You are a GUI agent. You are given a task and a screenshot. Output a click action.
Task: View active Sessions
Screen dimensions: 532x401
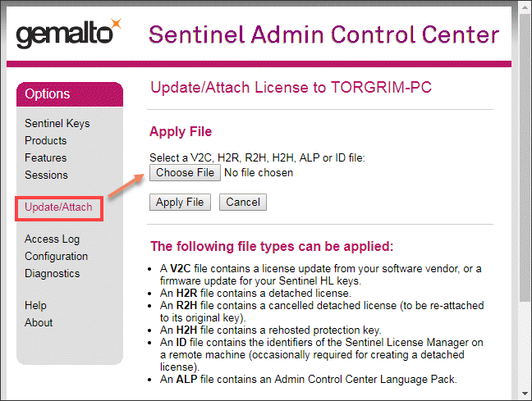click(46, 175)
